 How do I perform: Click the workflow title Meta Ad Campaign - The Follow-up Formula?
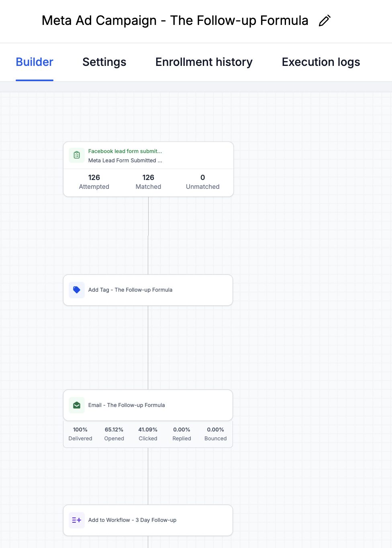(x=175, y=20)
